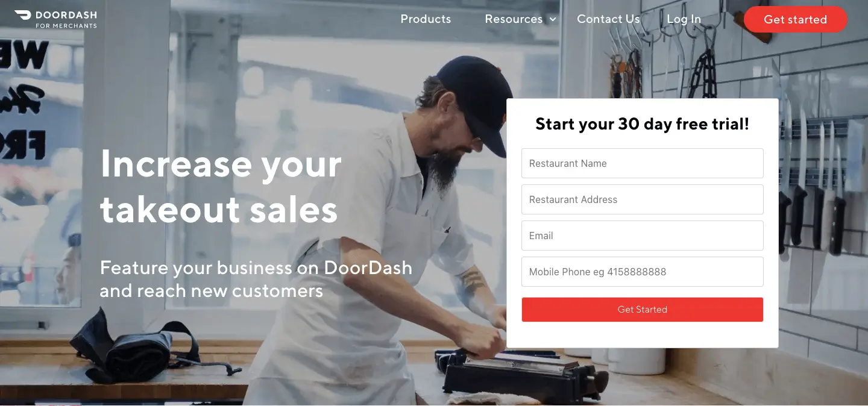The width and height of the screenshot is (868, 406).
Task: Focus the Restaurant Name field
Action: pos(643,163)
